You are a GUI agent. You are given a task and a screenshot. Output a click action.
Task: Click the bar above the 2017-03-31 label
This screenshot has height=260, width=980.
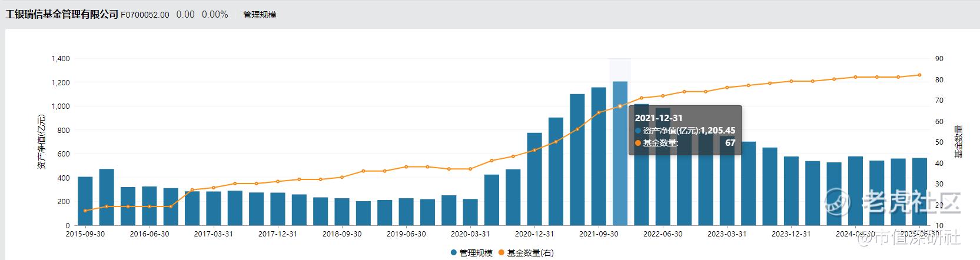[x=214, y=208]
